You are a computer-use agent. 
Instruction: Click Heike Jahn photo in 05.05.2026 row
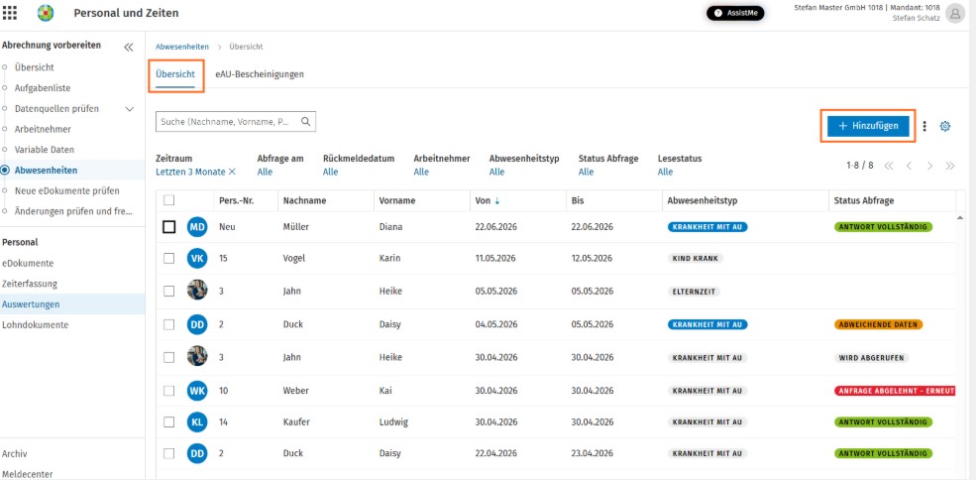pos(197,290)
